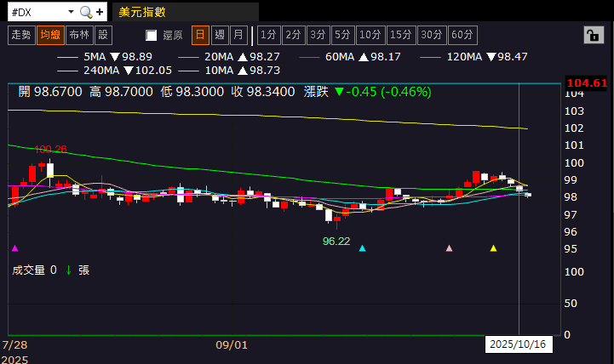The image size is (614, 364).
Task: Click the 2025/10/16 date label
Action: pos(519,344)
